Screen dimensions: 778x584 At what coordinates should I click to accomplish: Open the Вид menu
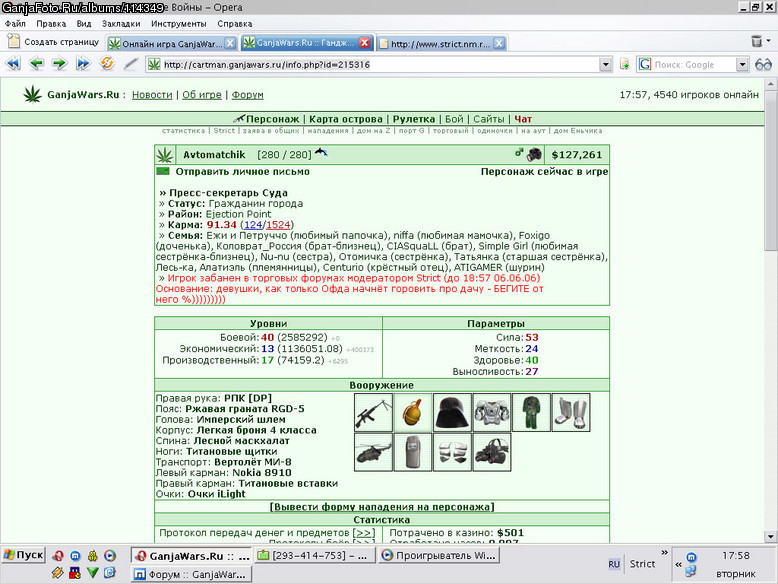pos(84,23)
